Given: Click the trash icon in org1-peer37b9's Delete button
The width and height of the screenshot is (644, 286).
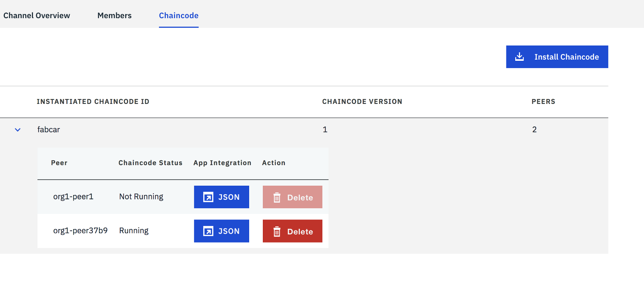Looking at the screenshot, I should 277,232.
